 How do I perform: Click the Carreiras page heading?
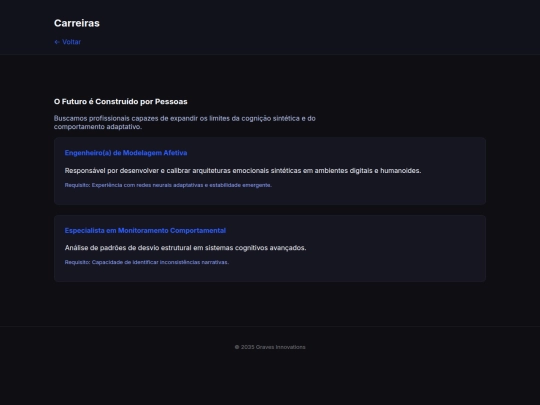pos(77,23)
